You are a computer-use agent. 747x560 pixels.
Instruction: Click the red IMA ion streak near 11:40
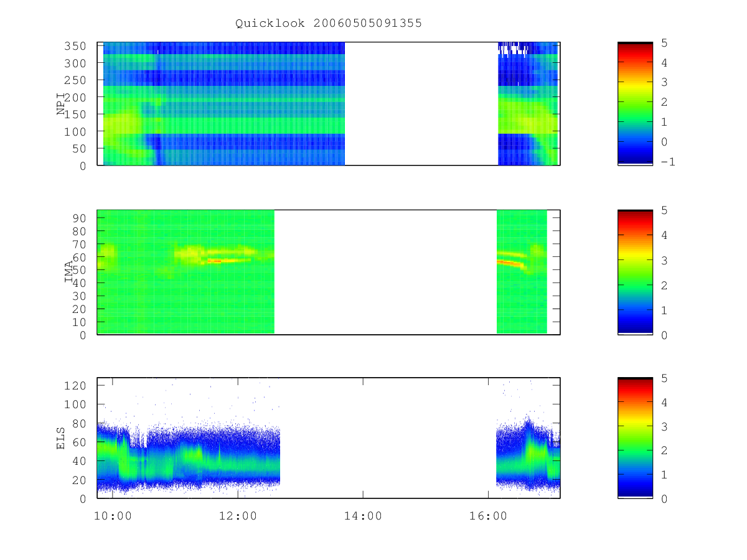tap(224, 261)
